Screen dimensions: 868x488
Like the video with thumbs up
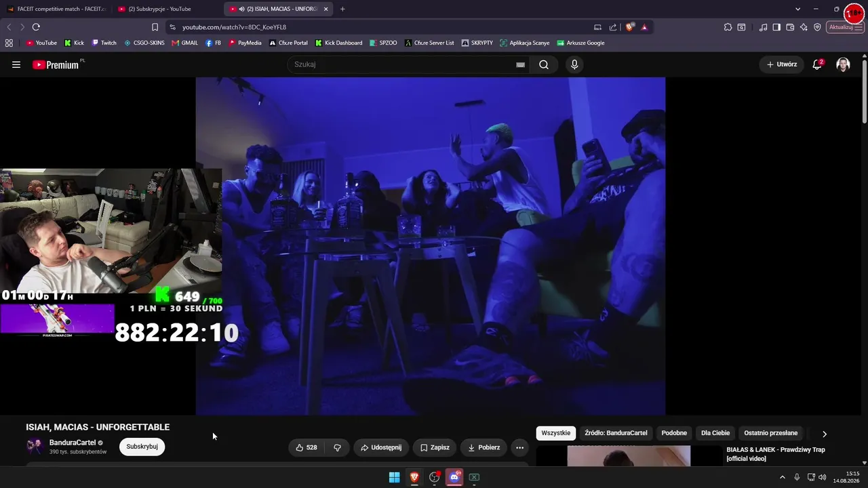click(x=307, y=447)
